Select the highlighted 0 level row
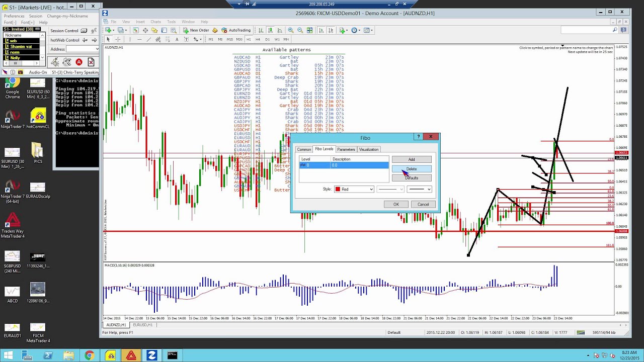The width and height of the screenshot is (644, 362). [x=344, y=165]
